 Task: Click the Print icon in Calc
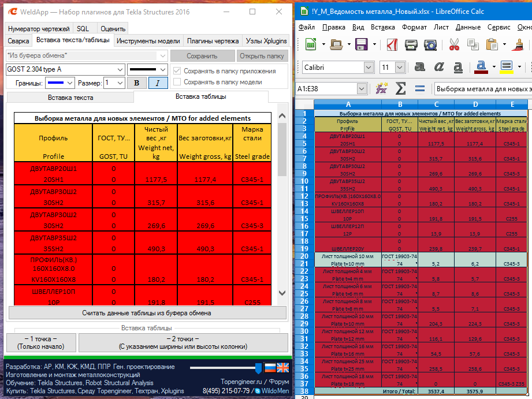pos(411,44)
